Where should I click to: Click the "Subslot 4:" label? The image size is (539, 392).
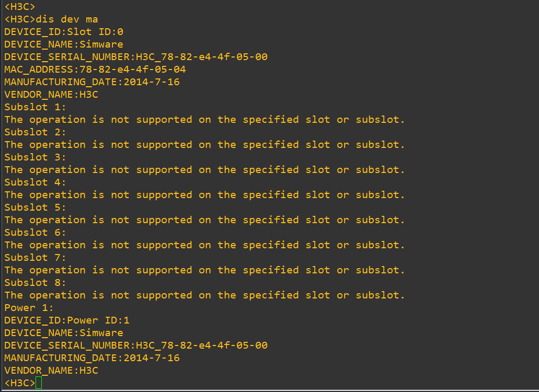pos(36,182)
